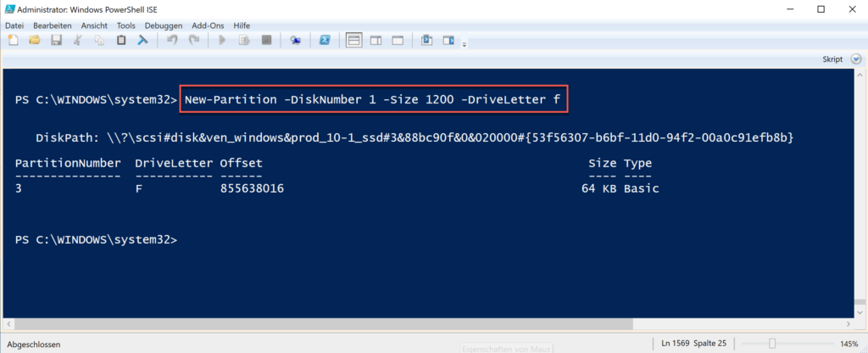This screenshot has height=353, width=868.
Task: Click vertical scrollbar down arrow
Action: (x=860, y=313)
